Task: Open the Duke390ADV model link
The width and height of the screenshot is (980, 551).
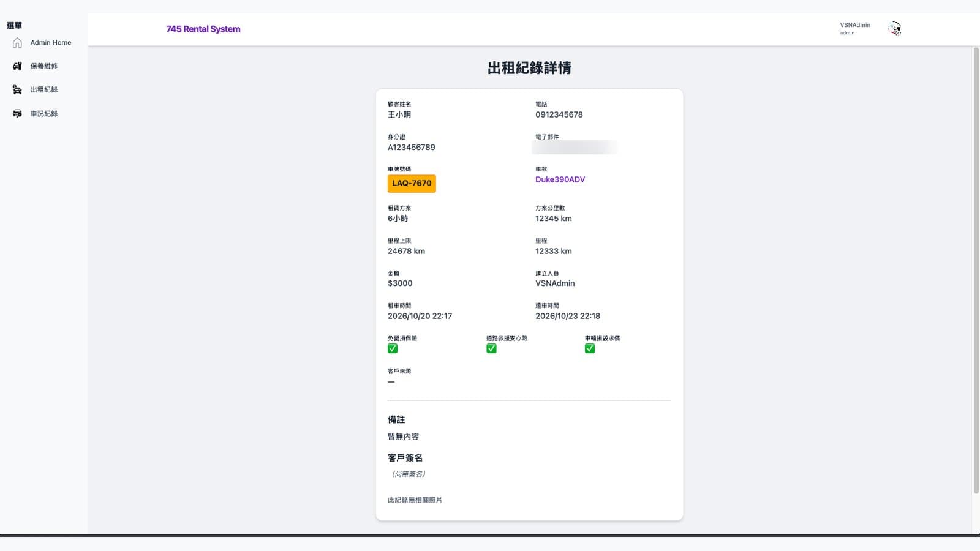Action: (560, 179)
